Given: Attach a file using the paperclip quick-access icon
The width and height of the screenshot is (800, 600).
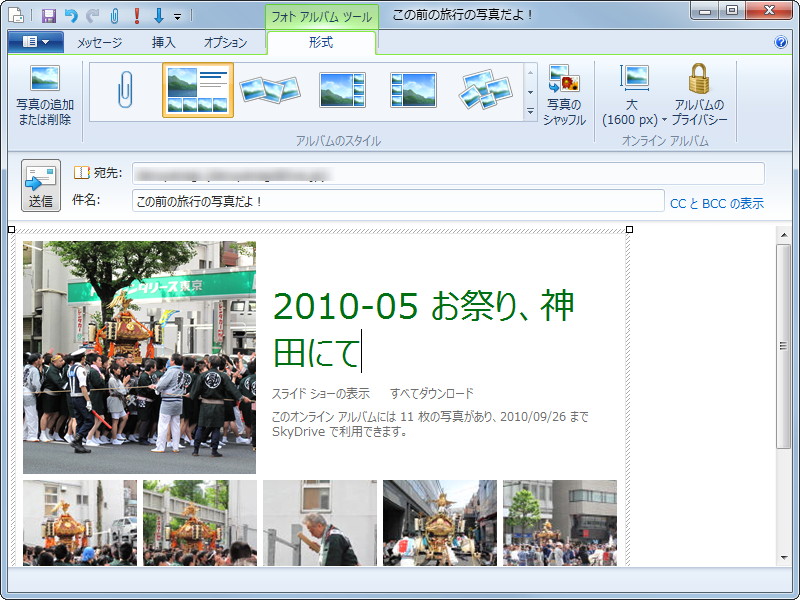Looking at the screenshot, I should (115, 16).
